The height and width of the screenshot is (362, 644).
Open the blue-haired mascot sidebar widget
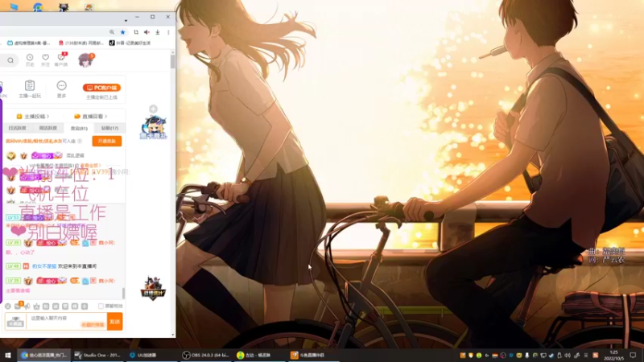[153, 128]
